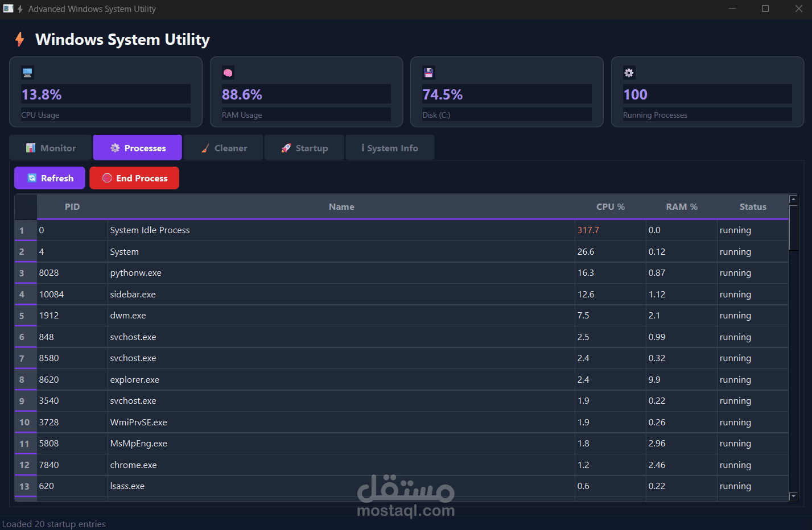
Task: Click the status bar 'Loaded 20 startup entries'
Action: coord(54,524)
